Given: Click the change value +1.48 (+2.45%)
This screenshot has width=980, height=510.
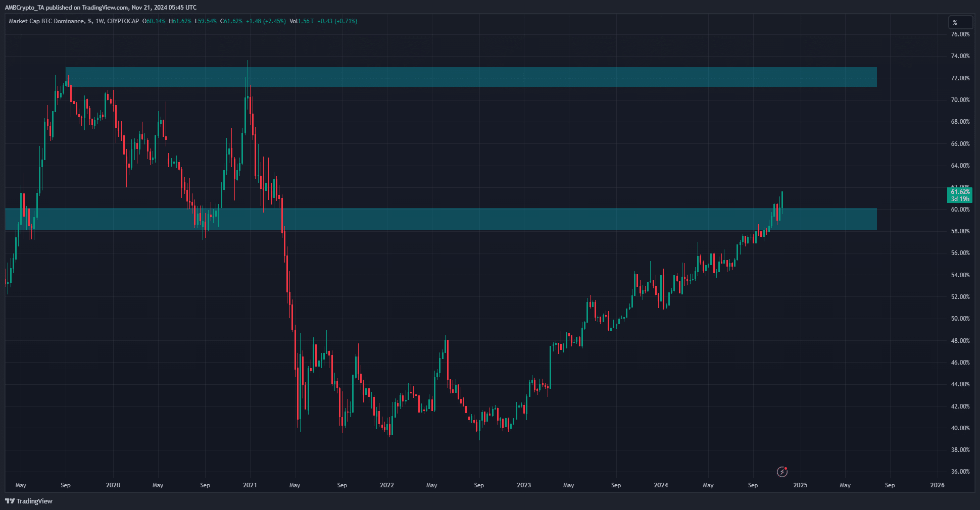Looking at the screenshot, I should [266, 21].
